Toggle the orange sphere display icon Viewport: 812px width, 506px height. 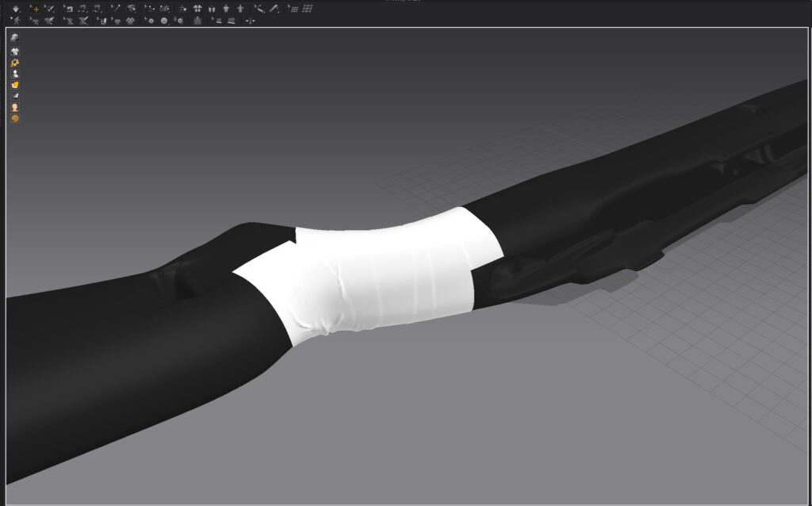[14, 119]
